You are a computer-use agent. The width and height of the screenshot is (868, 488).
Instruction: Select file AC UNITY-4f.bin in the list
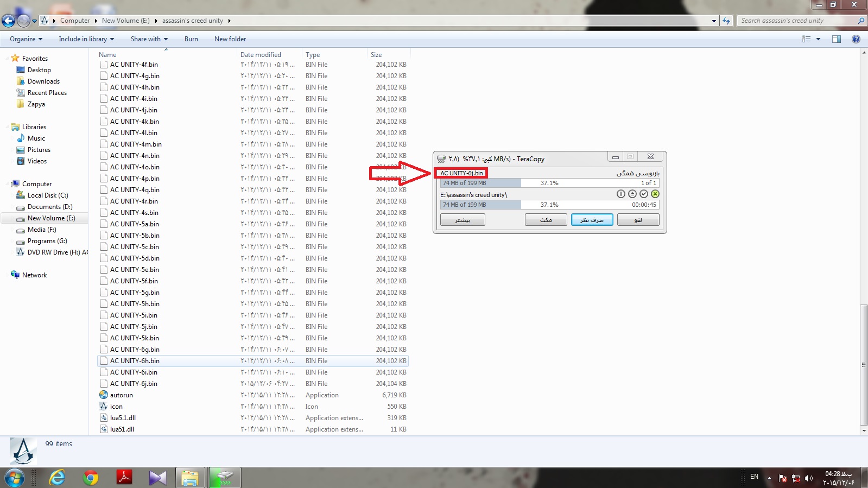(x=134, y=65)
